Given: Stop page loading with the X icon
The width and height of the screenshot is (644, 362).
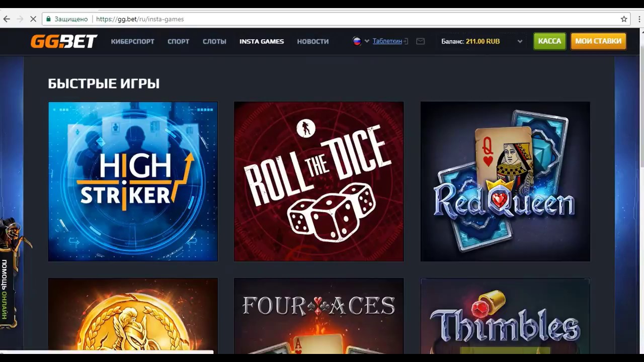Looking at the screenshot, I should [33, 19].
